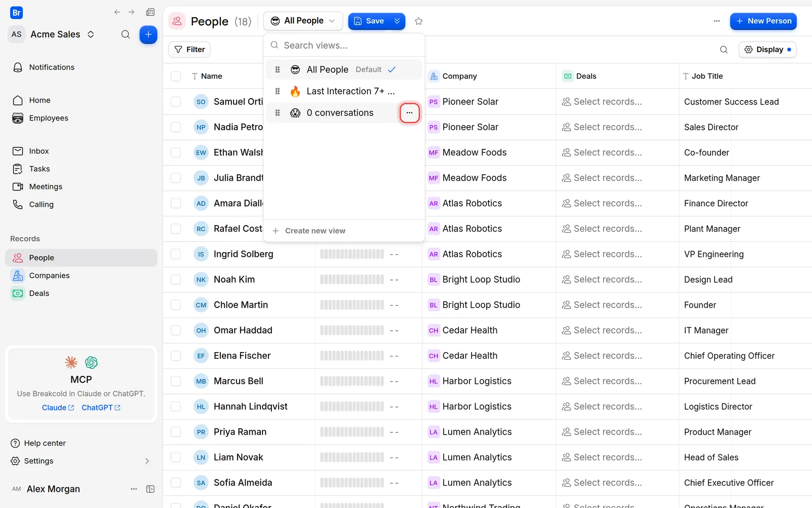Select the All People default view
812x508 pixels.
pyautogui.click(x=344, y=70)
